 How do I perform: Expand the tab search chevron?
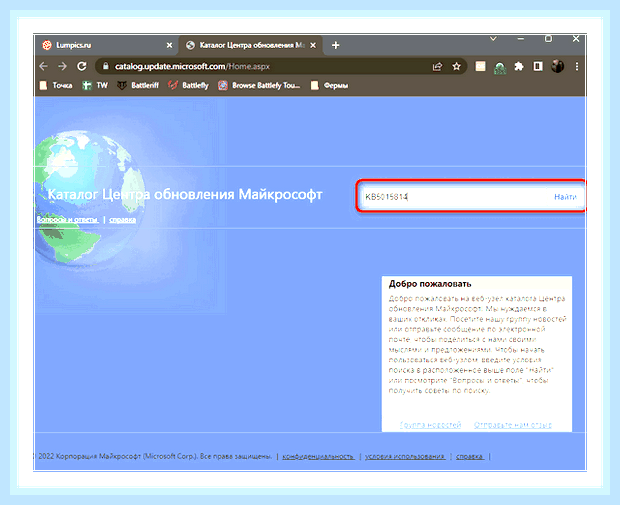[x=493, y=39]
